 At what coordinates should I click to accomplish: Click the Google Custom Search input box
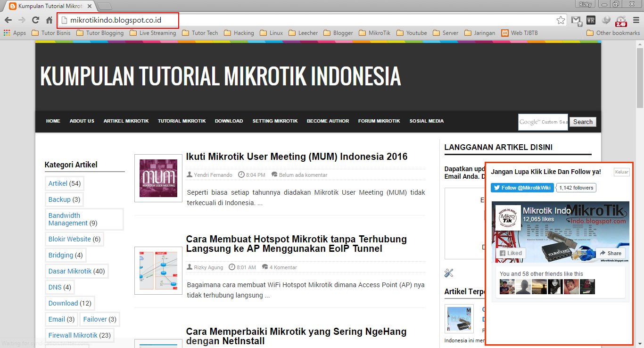click(x=543, y=122)
